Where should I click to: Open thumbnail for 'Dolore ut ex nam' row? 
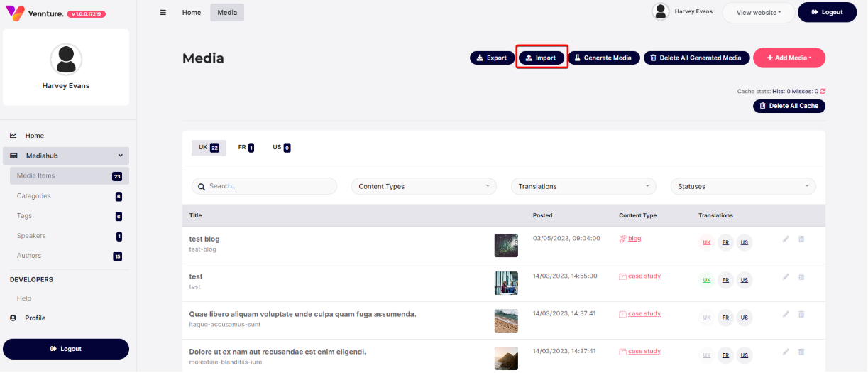pyautogui.click(x=506, y=358)
